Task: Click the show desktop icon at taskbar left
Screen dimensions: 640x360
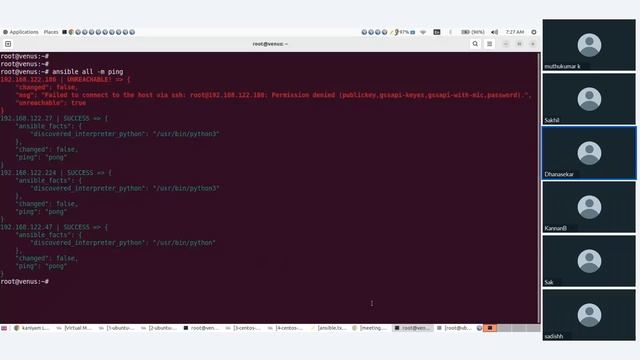Action: (x=4, y=328)
